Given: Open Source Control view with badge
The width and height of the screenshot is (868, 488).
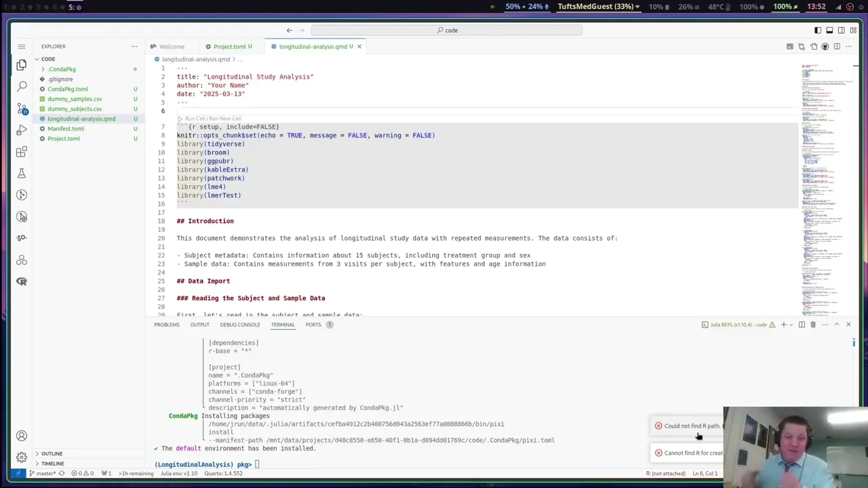Looking at the screenshot, I should [x=22, y=108].
